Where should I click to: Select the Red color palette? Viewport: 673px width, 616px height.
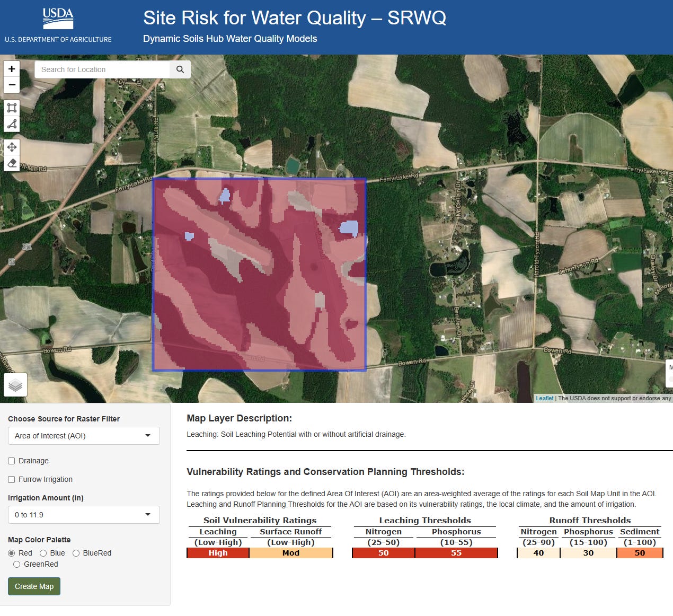[12, 553]
